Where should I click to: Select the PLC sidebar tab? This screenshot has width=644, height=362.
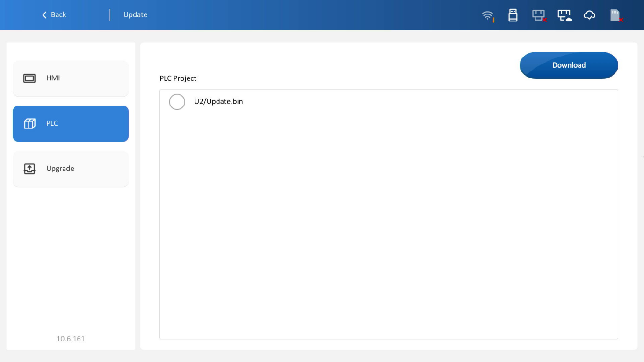click(71, 124)
